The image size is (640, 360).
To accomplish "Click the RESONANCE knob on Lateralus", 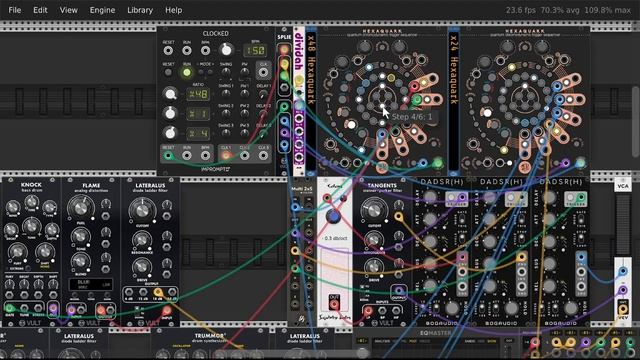I will [142, 240].
